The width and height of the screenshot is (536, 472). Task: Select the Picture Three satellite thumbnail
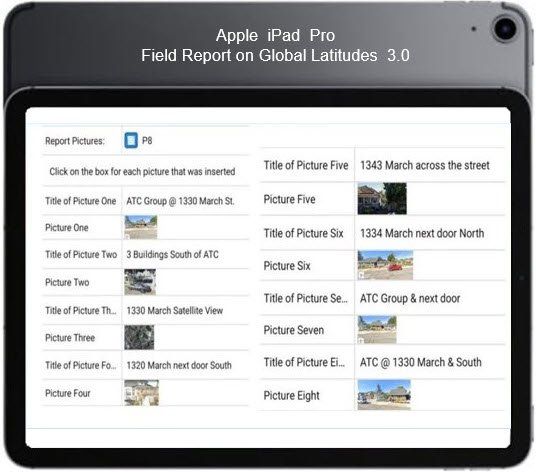click(x=139, y=337)
